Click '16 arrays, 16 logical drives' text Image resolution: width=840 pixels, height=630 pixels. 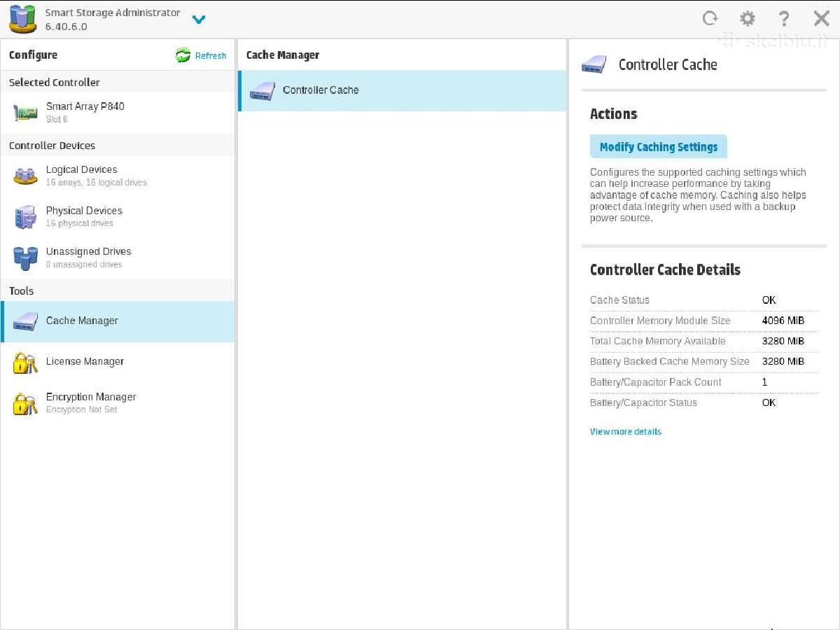(x=97, y=183)
